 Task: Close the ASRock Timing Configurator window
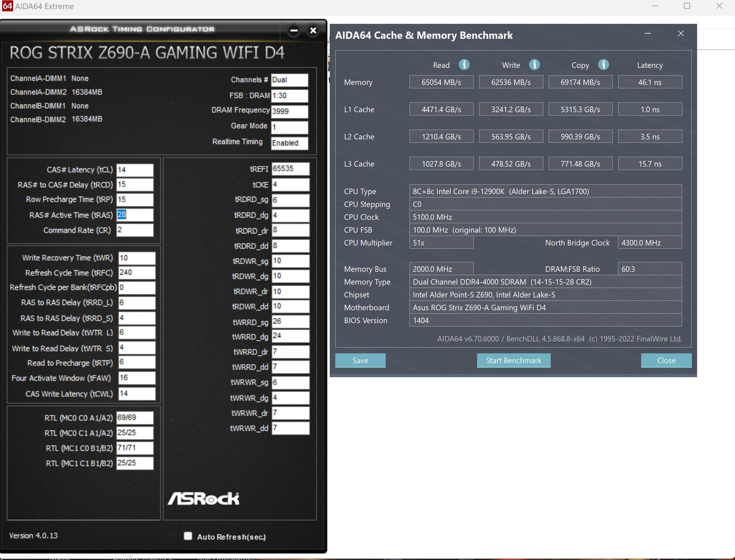pyautogui.click(x=313, y=31)
